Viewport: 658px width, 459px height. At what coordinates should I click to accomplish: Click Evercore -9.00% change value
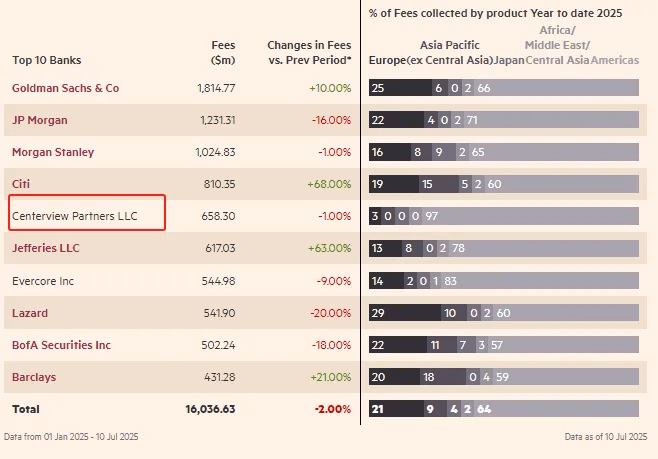point(334,281)
